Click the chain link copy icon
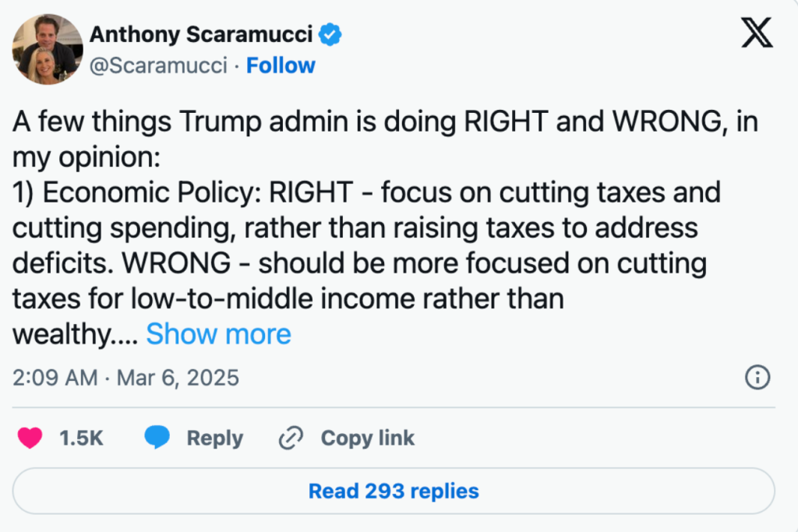 291,439
